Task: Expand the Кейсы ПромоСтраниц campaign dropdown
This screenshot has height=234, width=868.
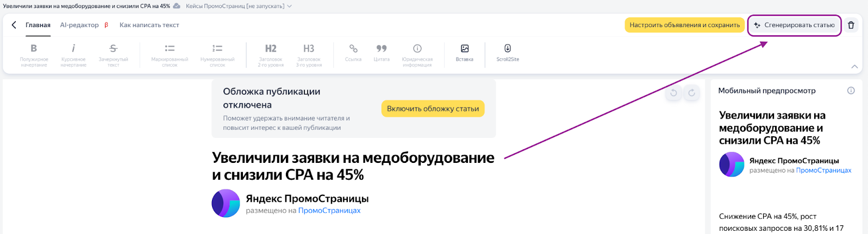Action: [239, 6]
